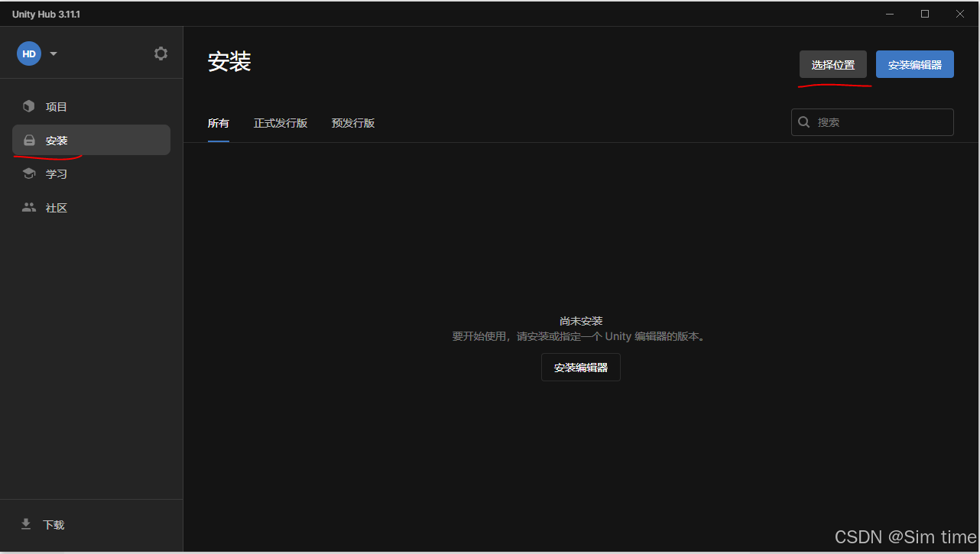
Task: Switch to the 正式发行版 tab
Action: [281, 122]
